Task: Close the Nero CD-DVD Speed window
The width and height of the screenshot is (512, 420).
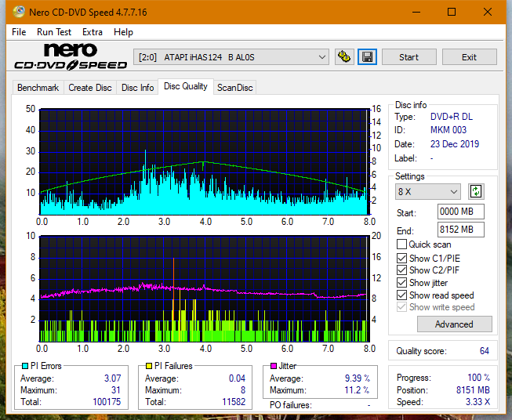Action: click(488, 13)
